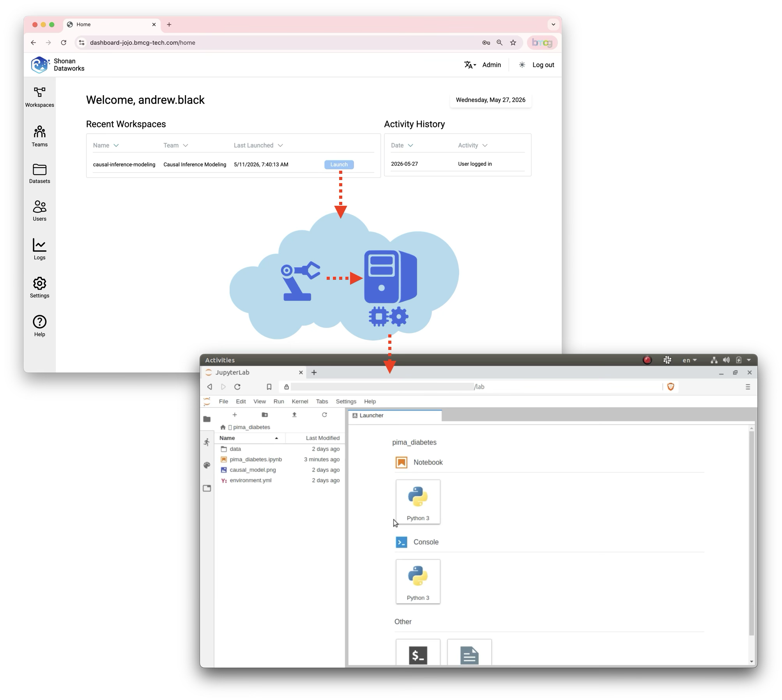Open Teams in dashboard sidebar
This screenshot has width=782, height=700.
(39, 136)
